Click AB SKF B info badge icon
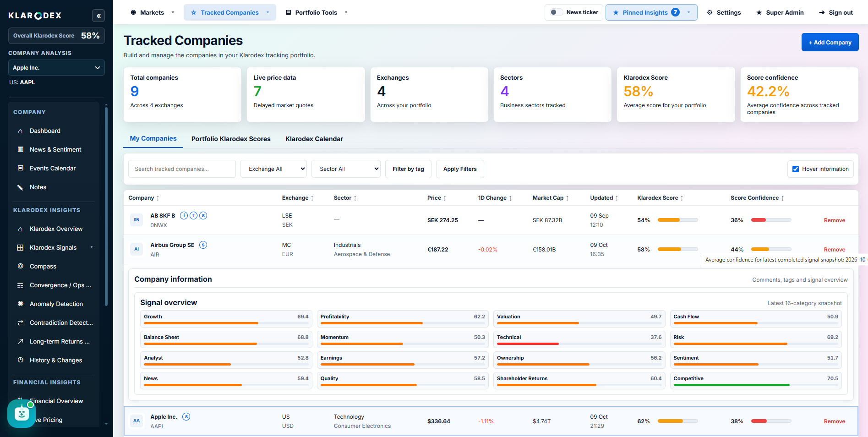Viewport: 868px width, 437px height. pos(184,216)
